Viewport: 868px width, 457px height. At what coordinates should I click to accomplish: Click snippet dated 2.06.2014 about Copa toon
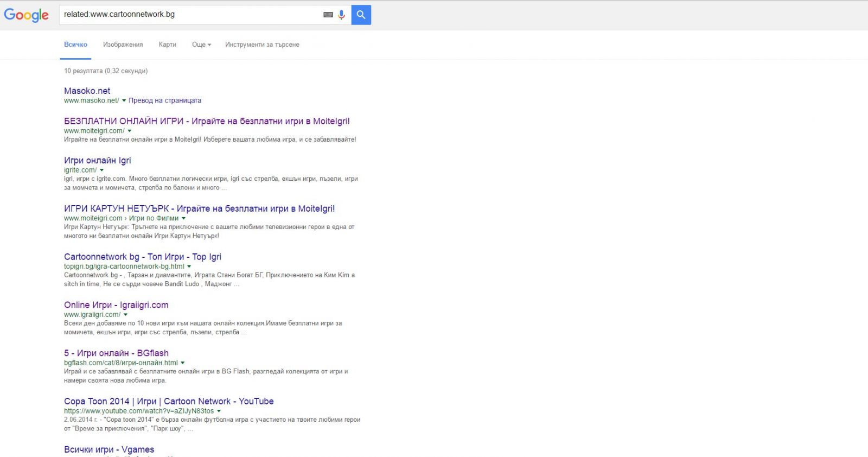click(212, 424)
